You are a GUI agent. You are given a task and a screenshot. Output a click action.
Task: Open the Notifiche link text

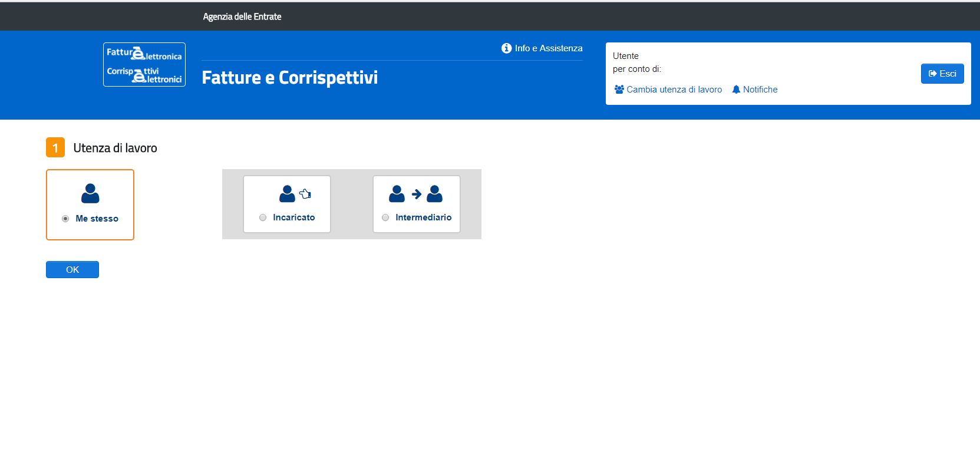760,90
